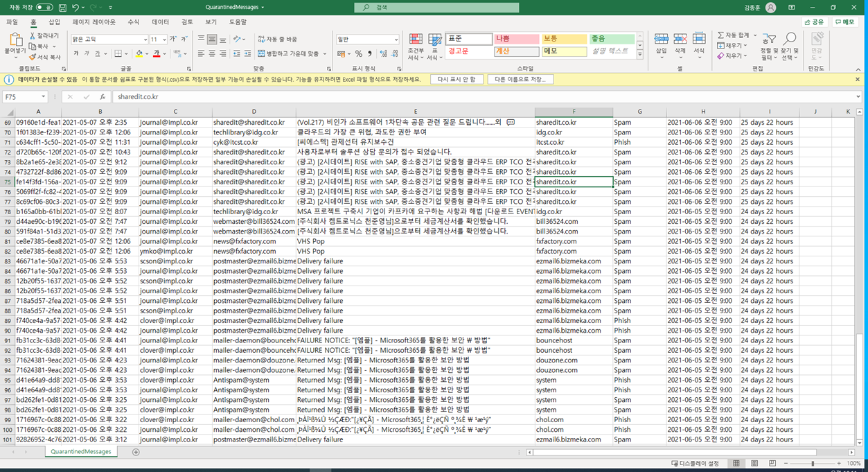Toggle bold 가 formatting
The width and height of the screenshot is (868, 472).
76,53
